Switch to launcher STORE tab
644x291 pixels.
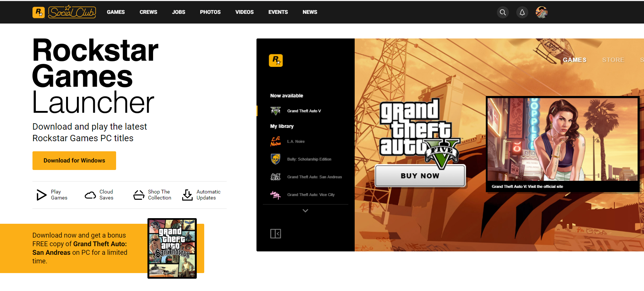point(613,60)
